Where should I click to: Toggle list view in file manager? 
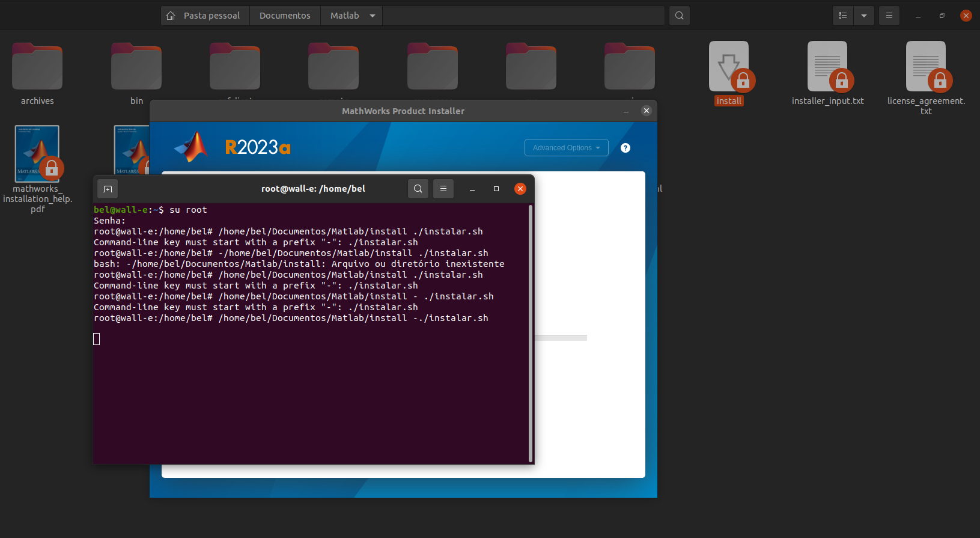tap(843, 16)
